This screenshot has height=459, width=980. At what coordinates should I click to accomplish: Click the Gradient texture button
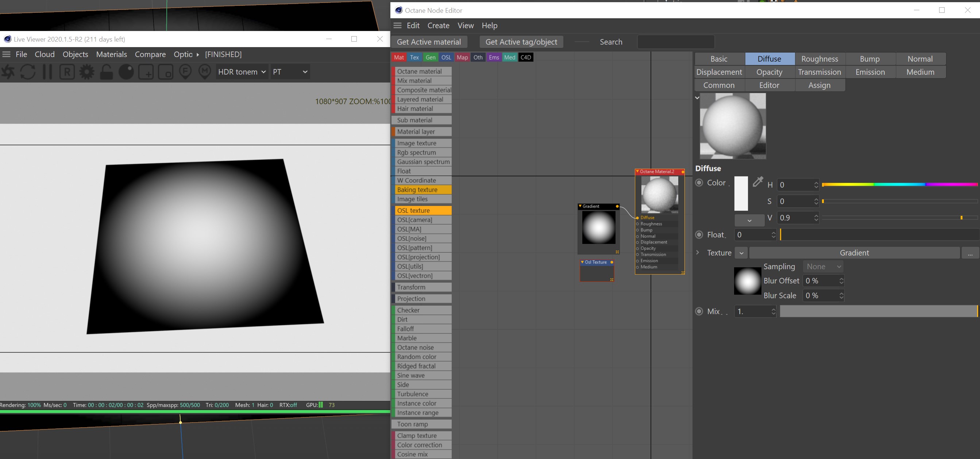tap(854, 253)
